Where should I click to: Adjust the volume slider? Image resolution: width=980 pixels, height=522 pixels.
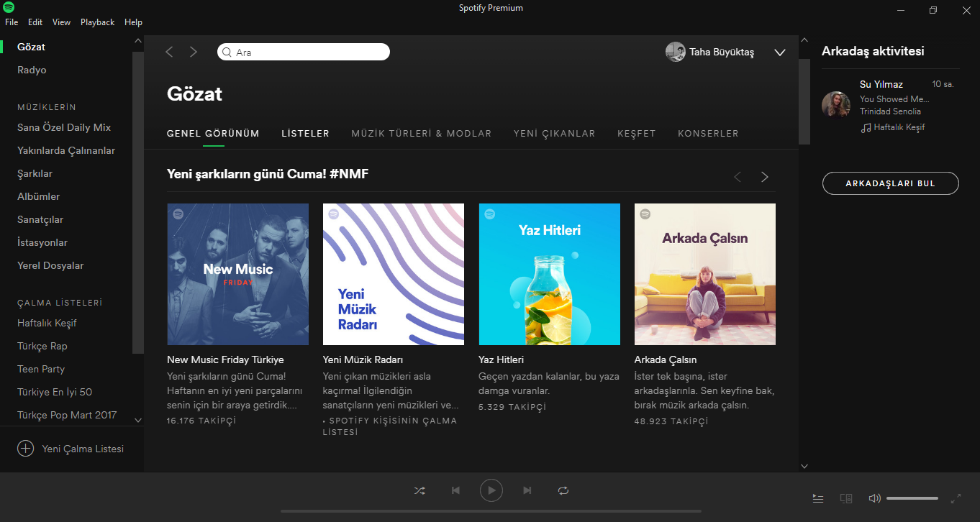(912, 498)
